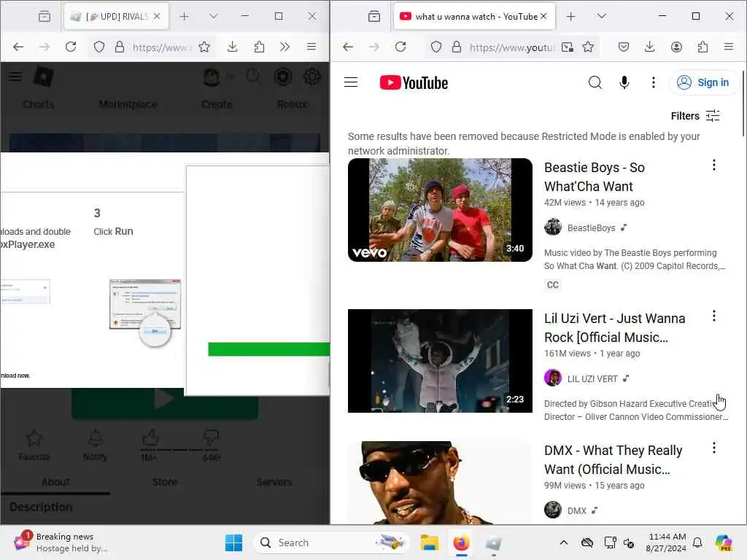Open the Firefox account icon in the YouTube window

[676, 47]
